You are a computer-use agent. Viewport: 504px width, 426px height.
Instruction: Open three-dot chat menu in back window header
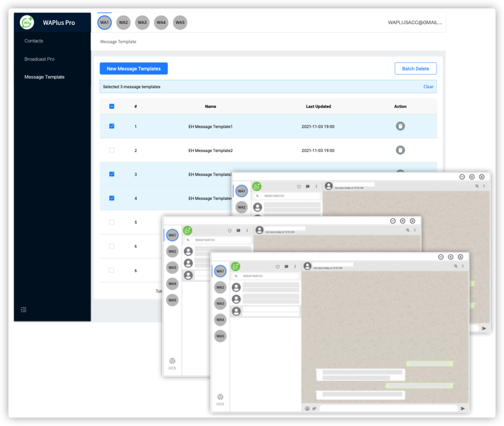tap(484, 186)
